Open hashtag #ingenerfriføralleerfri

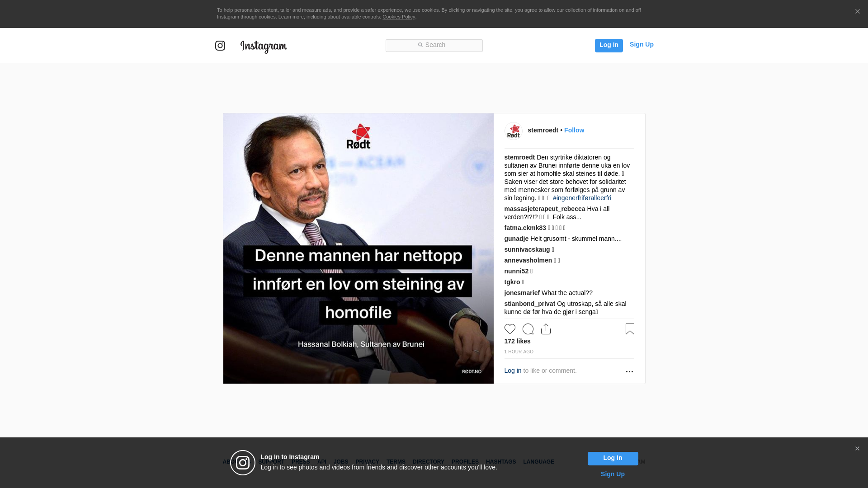582,198
